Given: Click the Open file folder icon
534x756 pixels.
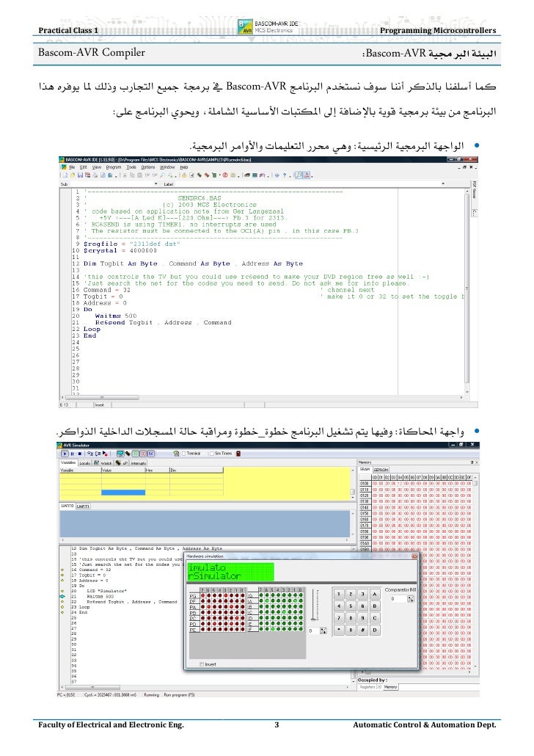Looking at the screenshot, I should [x=73, y=175].
